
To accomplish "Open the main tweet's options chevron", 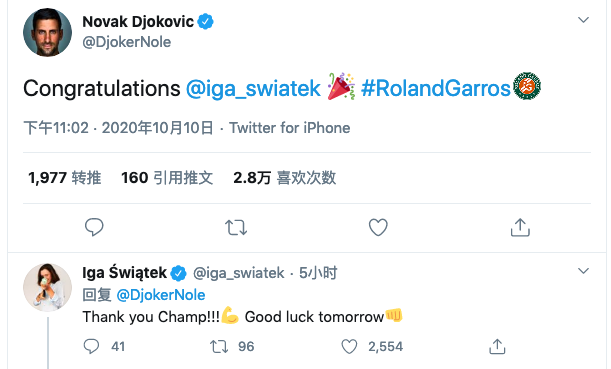I will pos(583,20).
